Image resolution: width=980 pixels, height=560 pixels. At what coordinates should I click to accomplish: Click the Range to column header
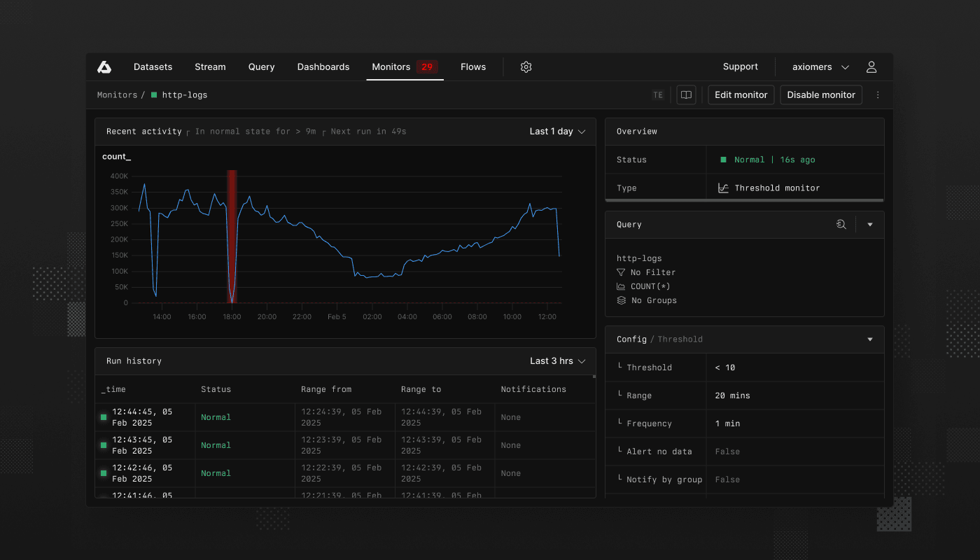tap(421, 389)
